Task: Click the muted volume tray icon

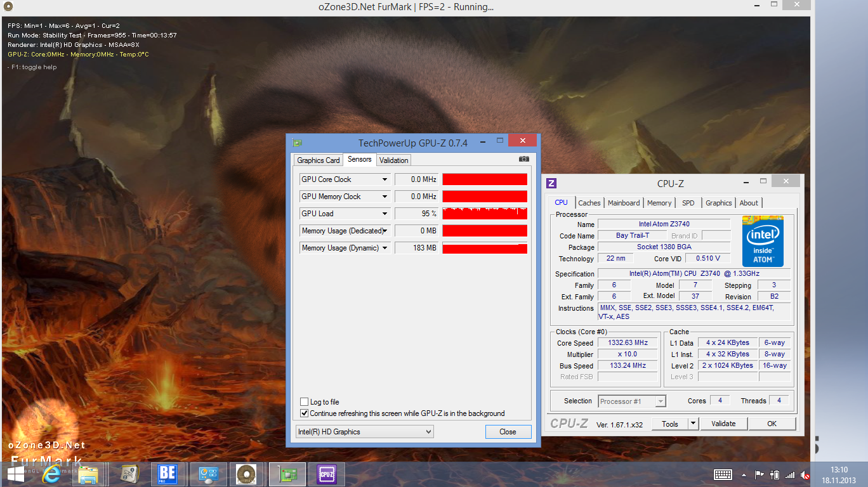Action: (x=805, y=474)
